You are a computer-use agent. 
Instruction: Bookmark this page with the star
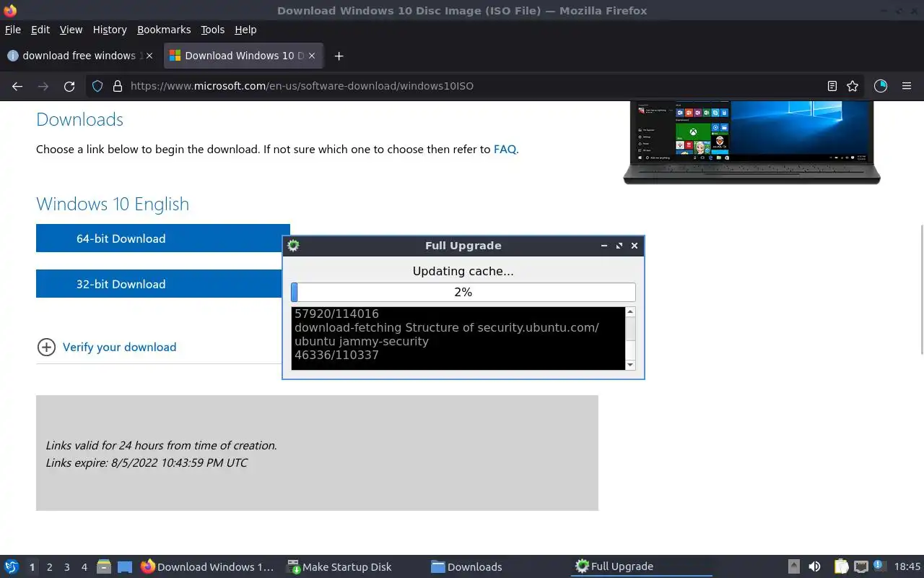[x=853, y=86]
